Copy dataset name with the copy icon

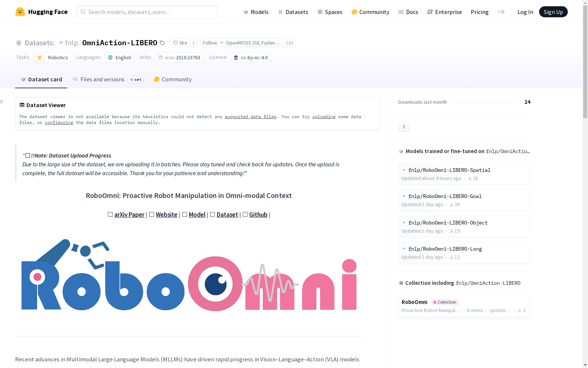(162, 43)
